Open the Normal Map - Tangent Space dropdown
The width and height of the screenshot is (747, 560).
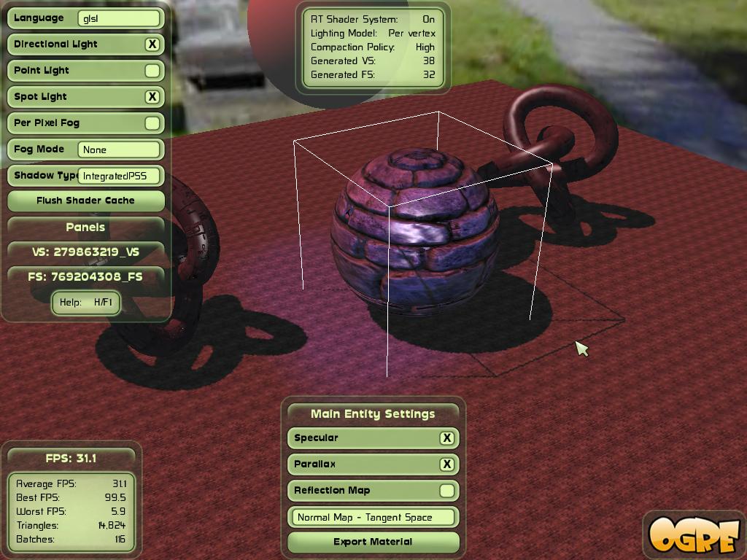[373, 517]
